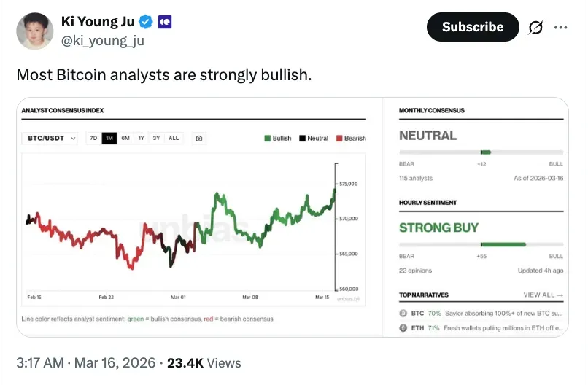Click the Subscribe button
The width and height of the screenshot is (588, 385).
(x=472, y=28)
